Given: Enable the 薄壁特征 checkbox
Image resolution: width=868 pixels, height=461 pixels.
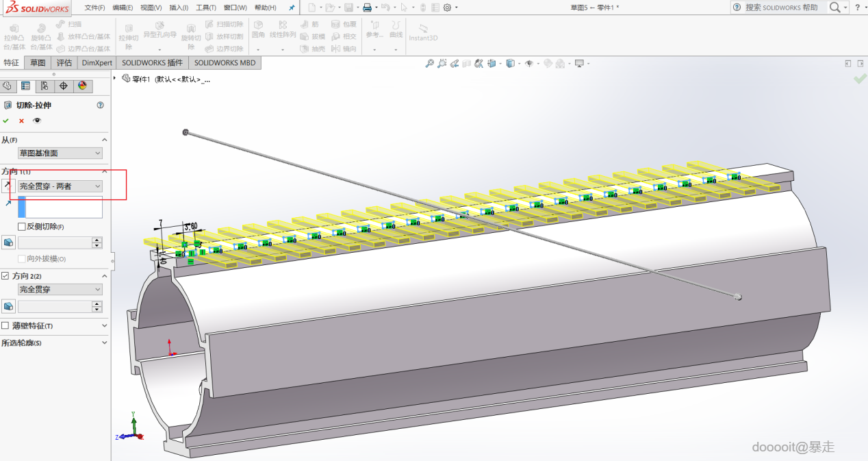Looking at the screenshot, I should (x=5, y=325).
